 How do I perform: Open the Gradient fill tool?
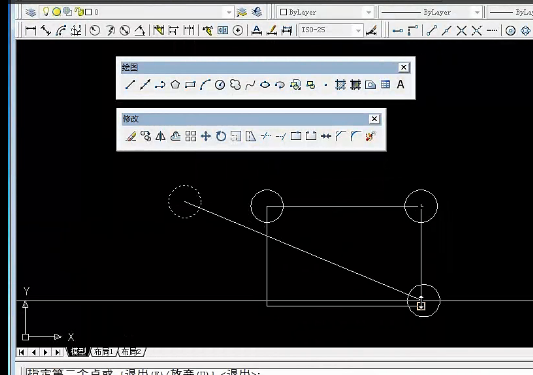(355, 85)
